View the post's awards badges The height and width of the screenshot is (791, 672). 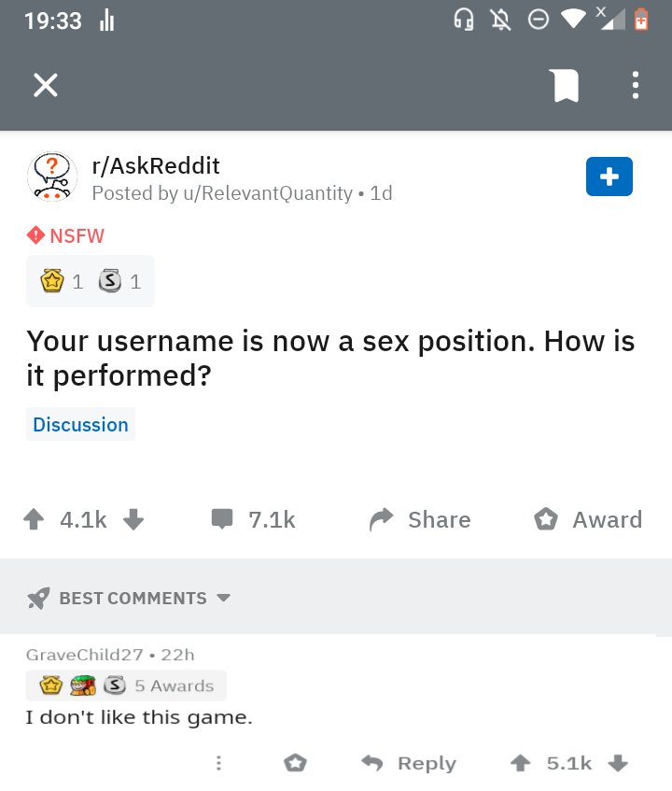click(x=91, y=281)
